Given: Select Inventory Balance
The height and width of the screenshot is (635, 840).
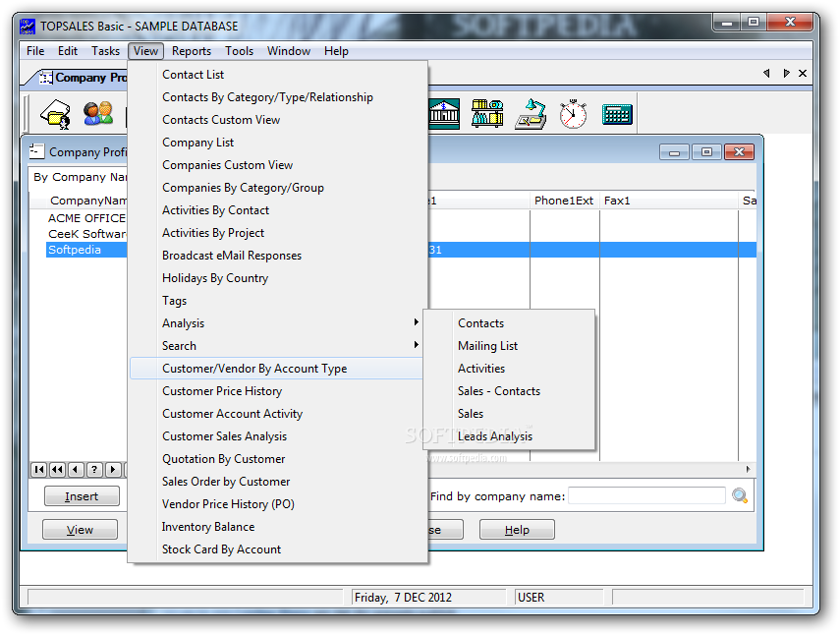Looking at the screenshot, I should click(x=276, y=527).
